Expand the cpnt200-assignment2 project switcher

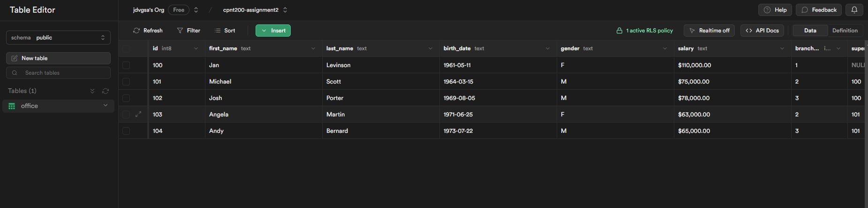(285, 10)
